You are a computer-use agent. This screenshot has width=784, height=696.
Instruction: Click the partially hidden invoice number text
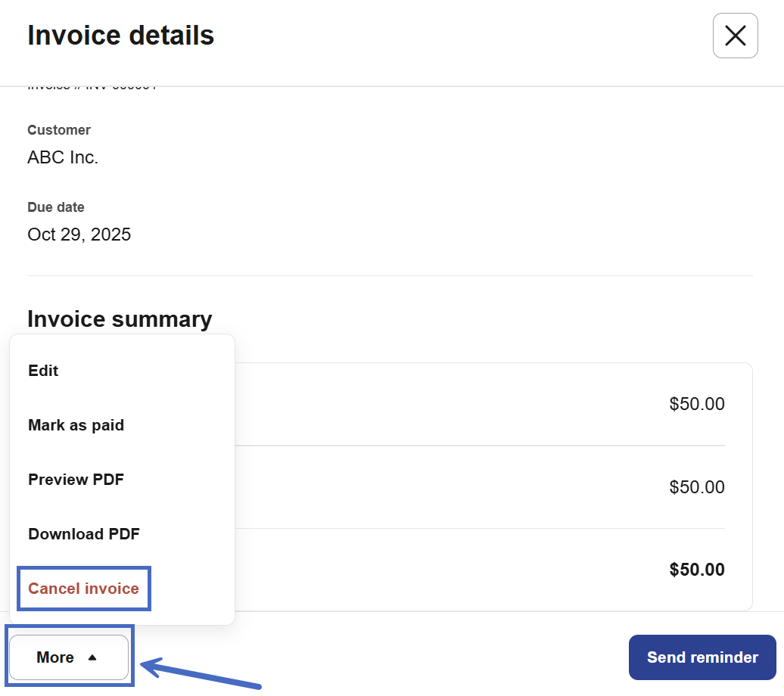(92, 88)
